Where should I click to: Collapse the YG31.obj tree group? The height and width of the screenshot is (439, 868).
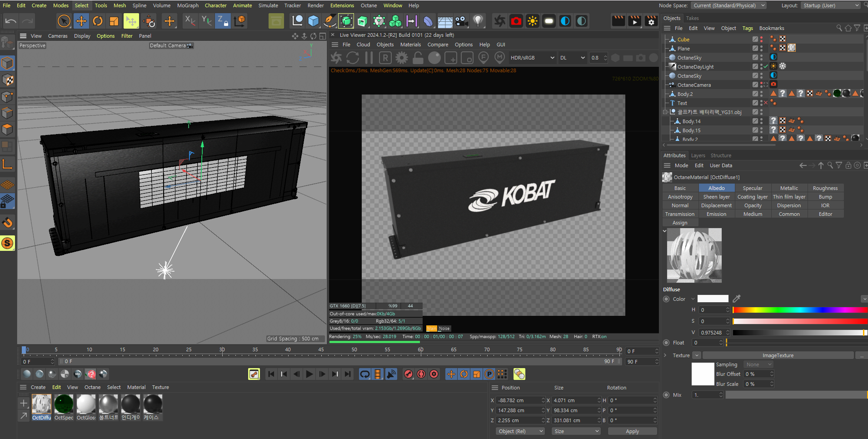point(665,112)
